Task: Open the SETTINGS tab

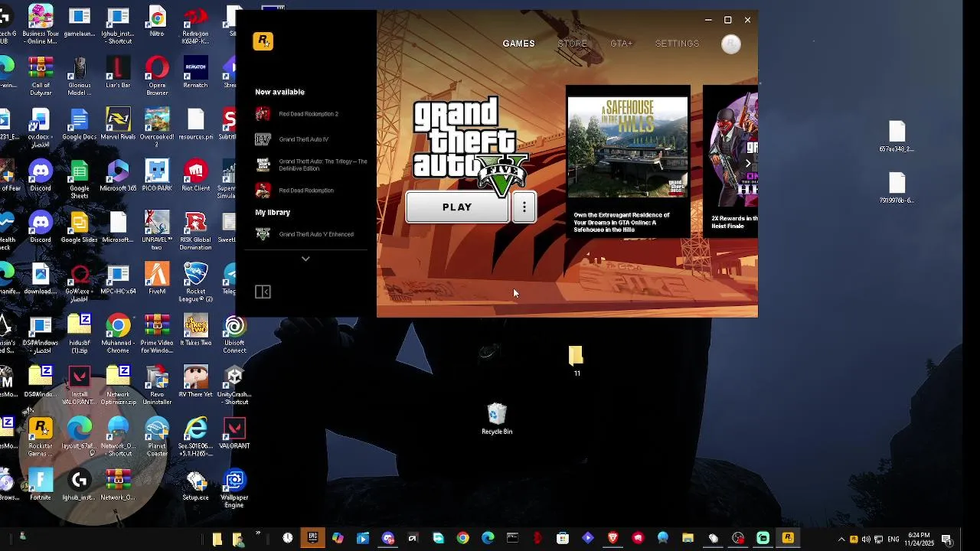Action: coord(677,44)
